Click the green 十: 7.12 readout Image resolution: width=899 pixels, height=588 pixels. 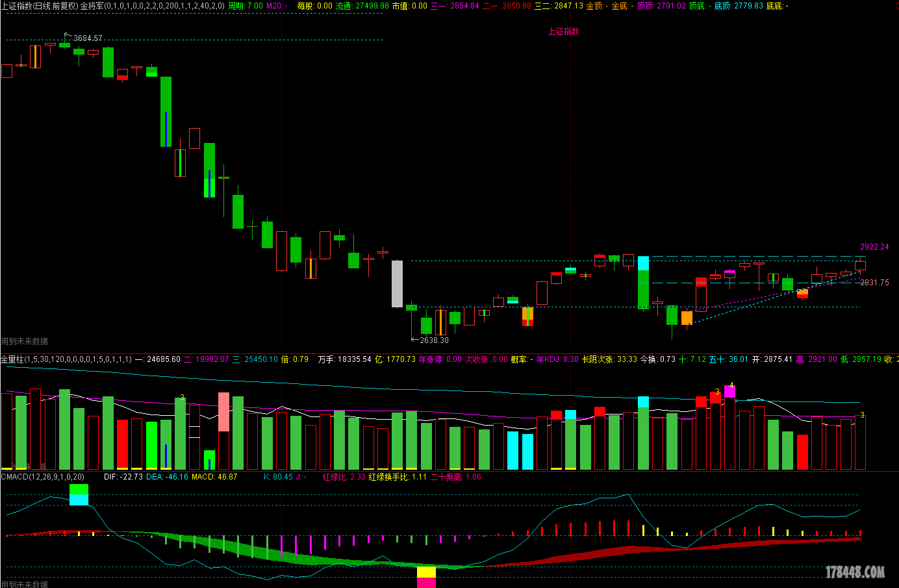pyautogui.click(x=692, y=359)
